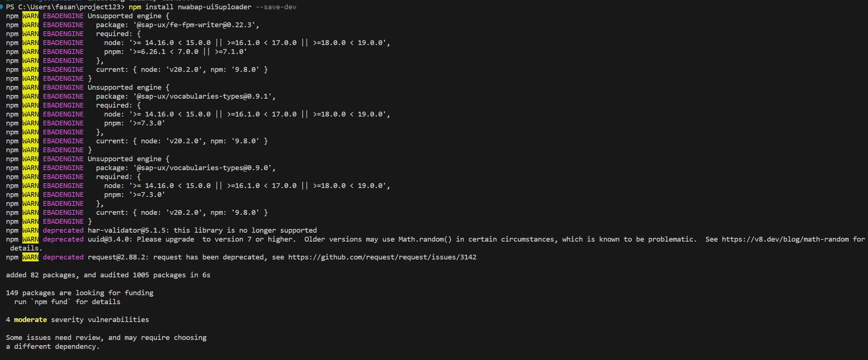Click the '149 packages are looking for funding' line
The image size is (868, 360).
[80, 293]
